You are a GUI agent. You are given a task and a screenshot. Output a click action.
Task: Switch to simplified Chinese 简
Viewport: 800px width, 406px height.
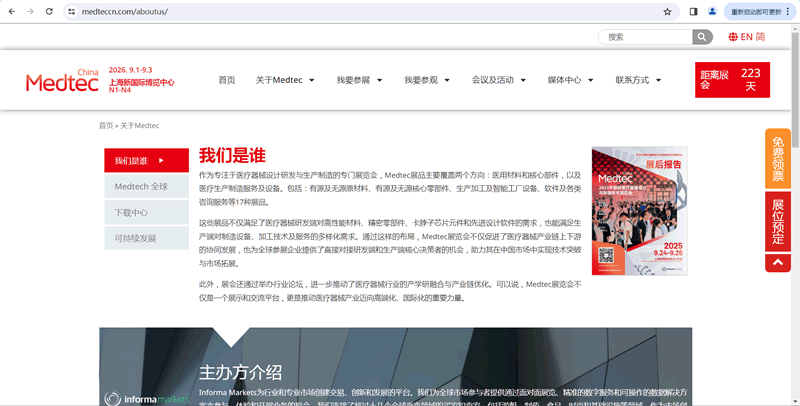pos(760,37)
